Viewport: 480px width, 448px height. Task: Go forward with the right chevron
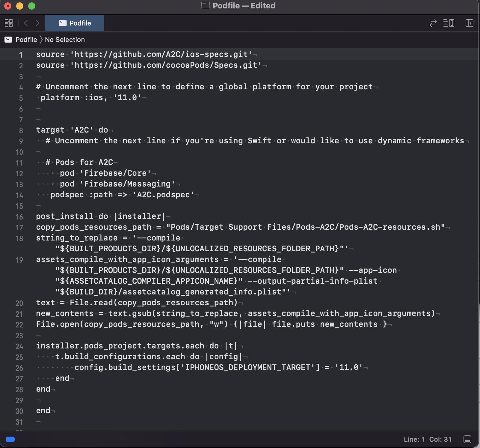pyautogui.click(x=37, y=23)
